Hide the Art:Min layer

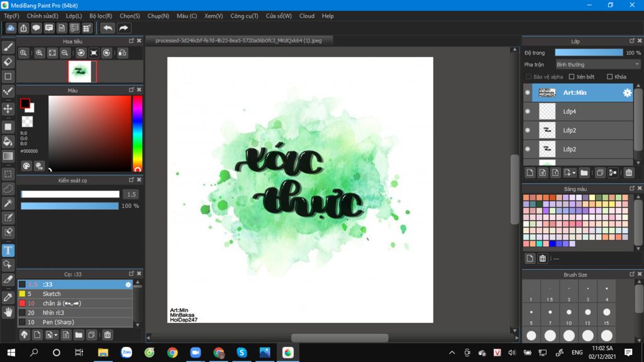(x=528, y=93)
